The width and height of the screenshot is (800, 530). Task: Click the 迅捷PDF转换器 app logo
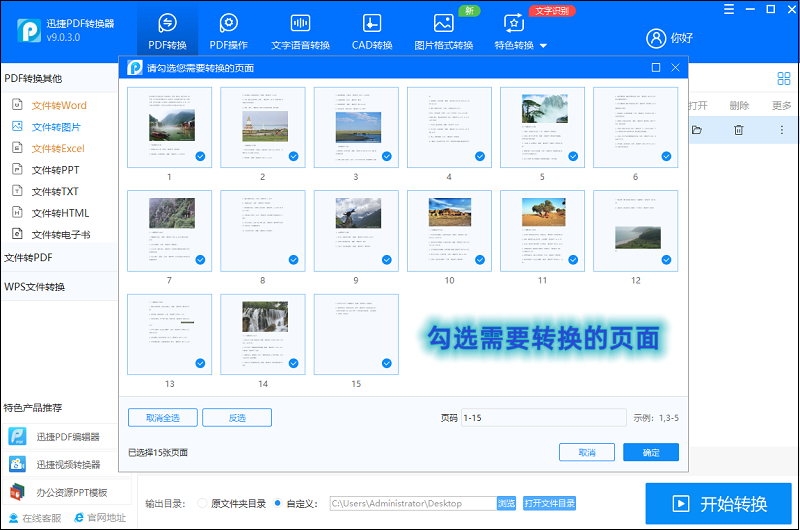(x=29, y=30)
